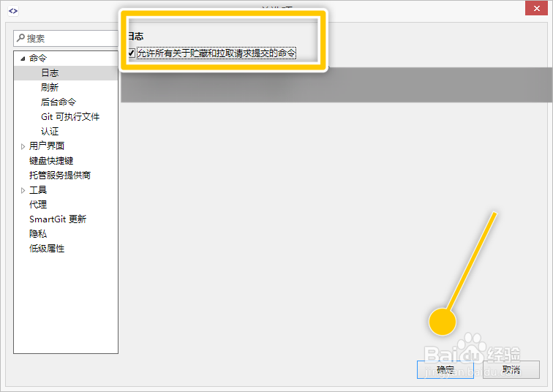Select 低级属性 in the tree
The image size is (553, 392).
tap(47, 249)
